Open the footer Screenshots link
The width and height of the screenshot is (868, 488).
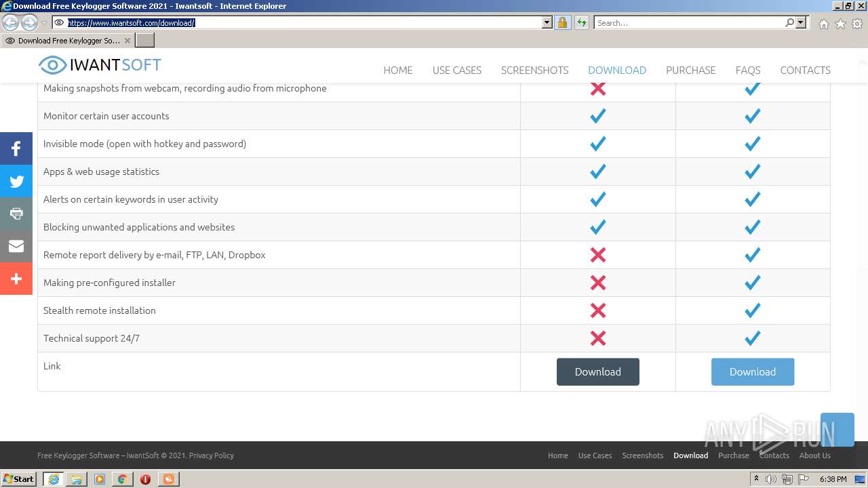click(x=643, y=455)
